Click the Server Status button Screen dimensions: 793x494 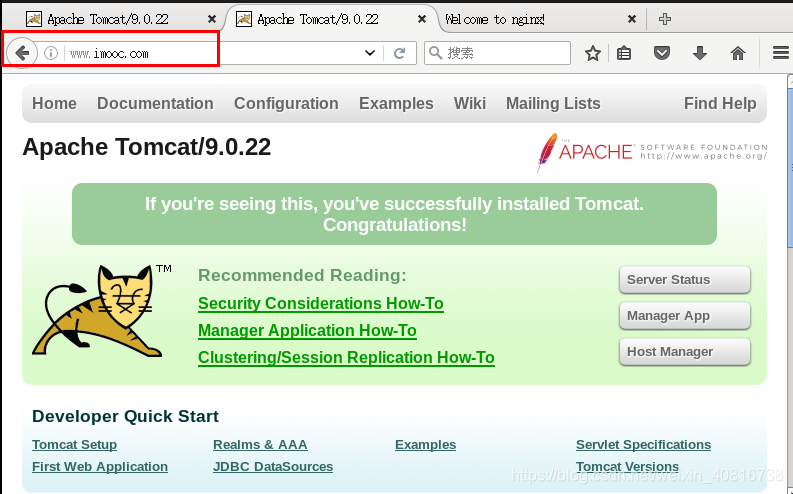[x=684, y=280]
